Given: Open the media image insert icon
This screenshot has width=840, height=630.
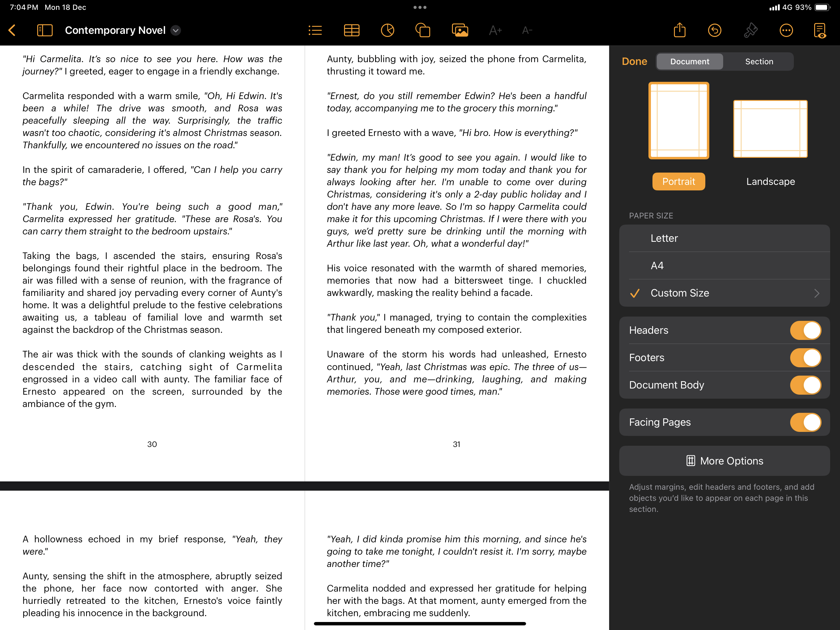Looking at the screenshot, I should (459, 30).
